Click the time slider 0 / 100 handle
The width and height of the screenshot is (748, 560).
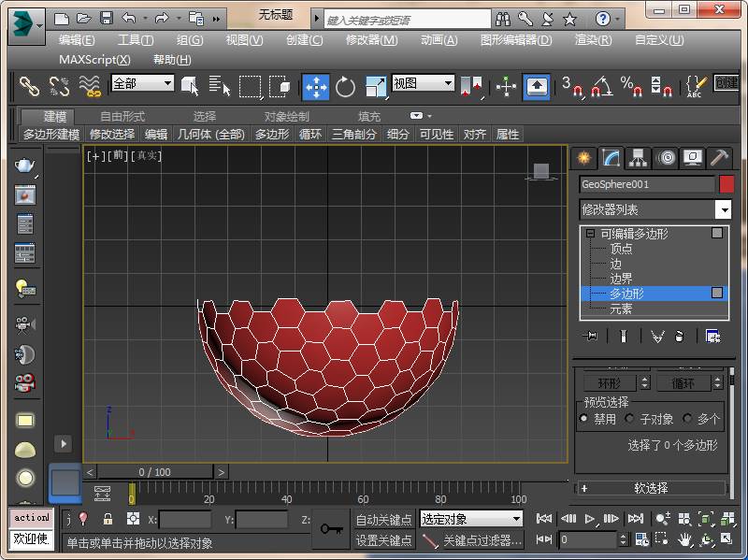click(x=154, y=472)
